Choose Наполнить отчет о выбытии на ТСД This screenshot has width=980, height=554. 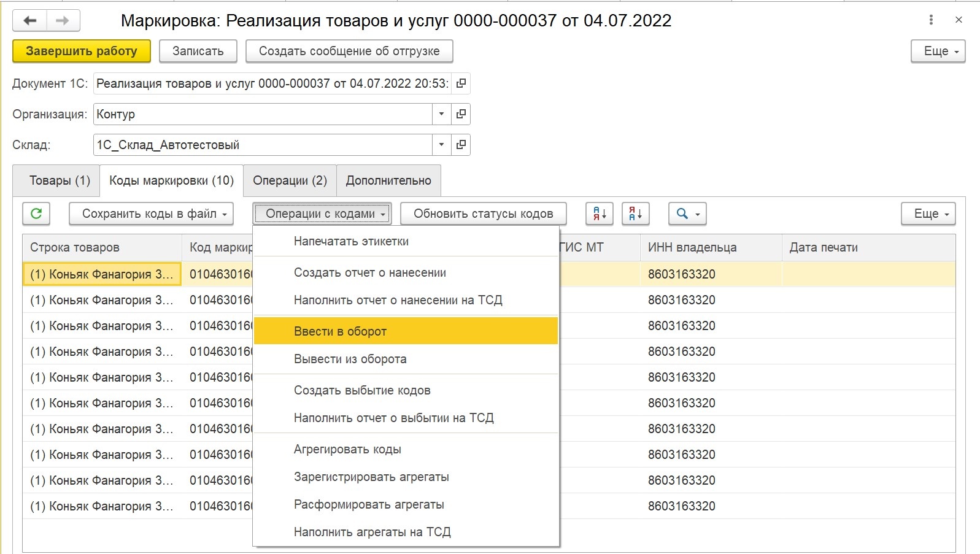pyautogui.click(x=406, y=418)
